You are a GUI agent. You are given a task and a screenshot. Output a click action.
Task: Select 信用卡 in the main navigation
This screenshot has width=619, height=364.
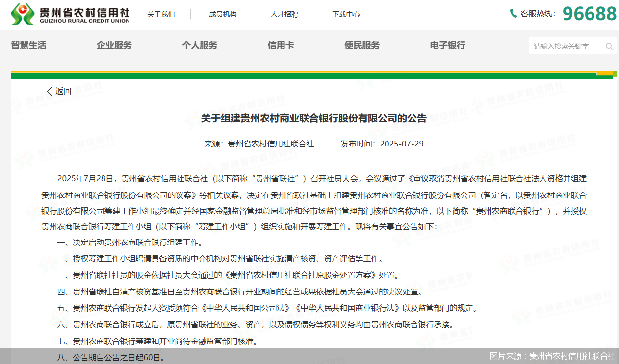point(281,45)
